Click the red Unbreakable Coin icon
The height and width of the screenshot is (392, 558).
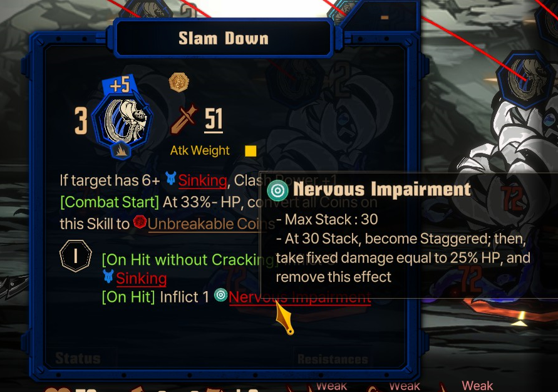pyautogui.click(x=140, y=222)
